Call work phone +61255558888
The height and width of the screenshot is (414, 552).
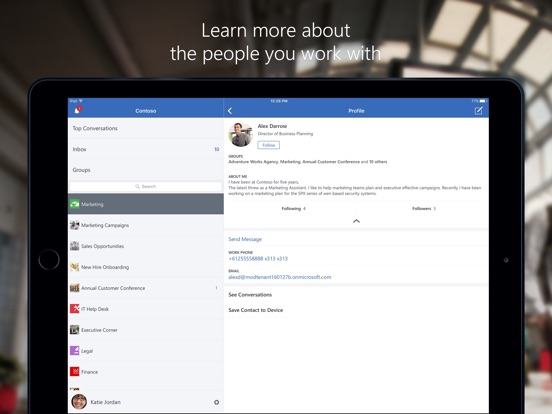258,259
